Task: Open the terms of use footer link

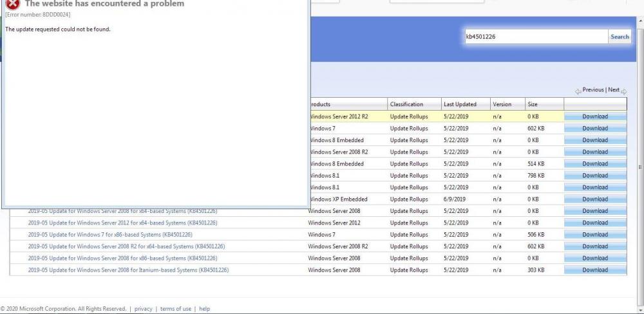Action: 175,309
